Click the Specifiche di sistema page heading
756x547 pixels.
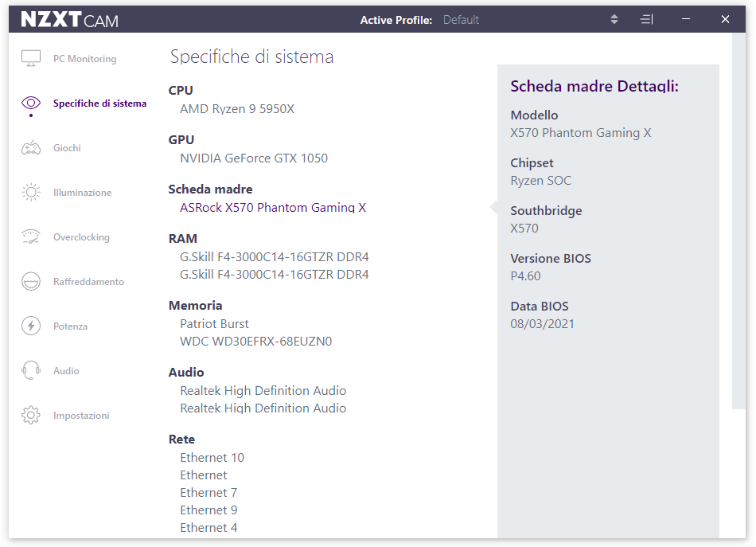coord(251,57)
